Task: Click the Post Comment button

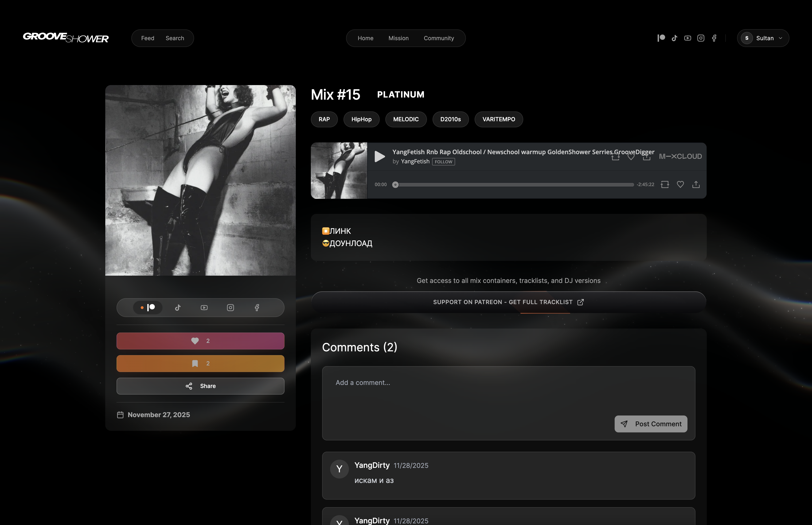Action: tap(651, 424)
